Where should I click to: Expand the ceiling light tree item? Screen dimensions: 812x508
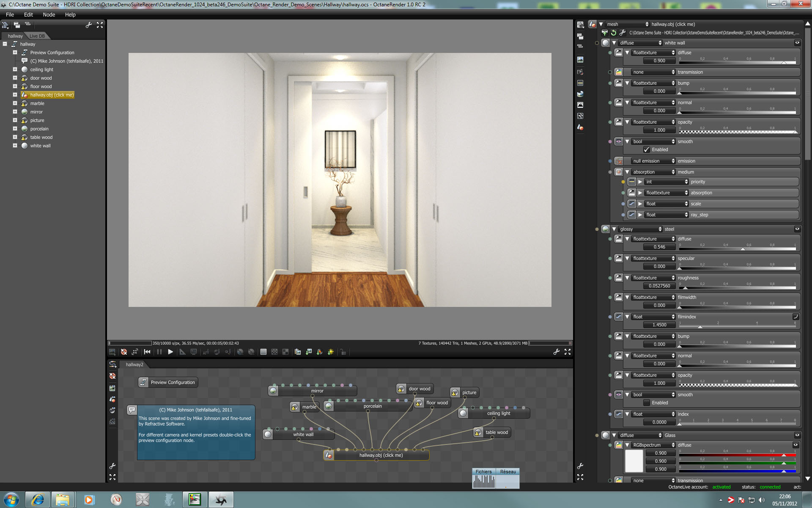click(15, 69)
